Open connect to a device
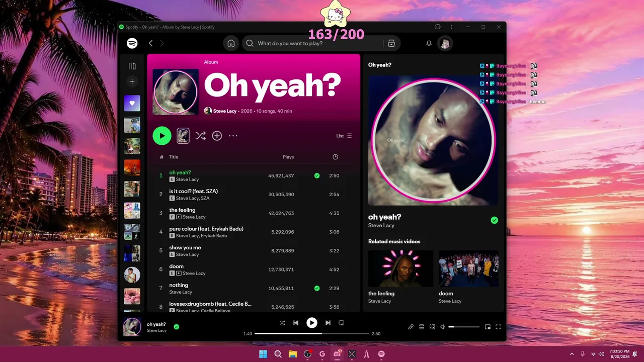The width and height of the screenshot is (644, 362). 432,327
